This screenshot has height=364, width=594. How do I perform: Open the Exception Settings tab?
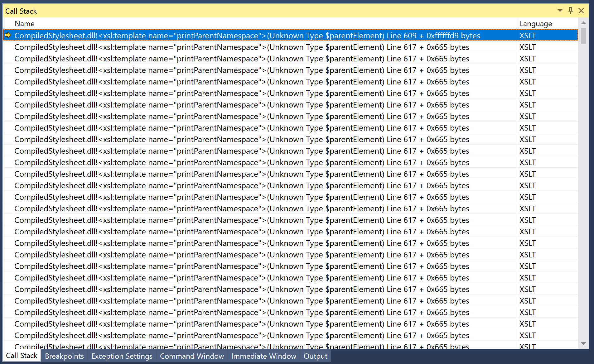[x=122, y=356]
